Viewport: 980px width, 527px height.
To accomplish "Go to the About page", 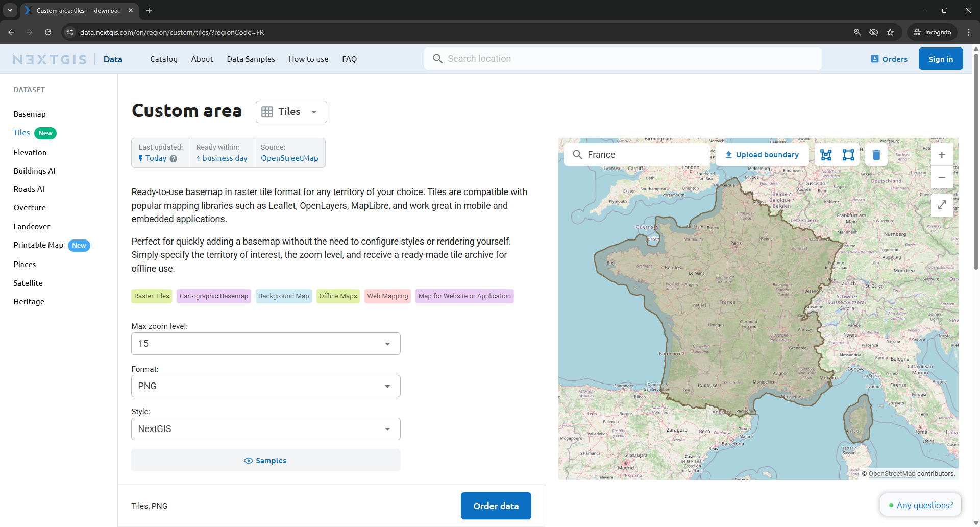I will pyautogui.click(x=202, y=59).
